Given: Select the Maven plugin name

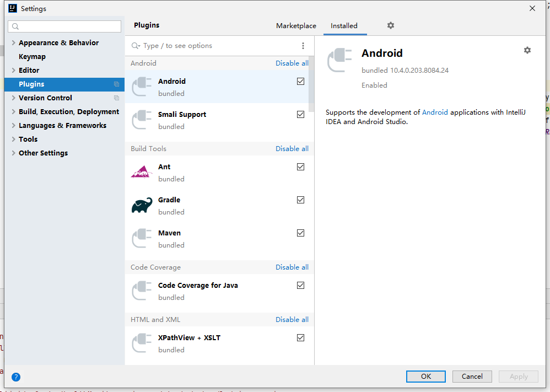Looking at the screenshot, I should pyautogui.click(x=169, y=233).
